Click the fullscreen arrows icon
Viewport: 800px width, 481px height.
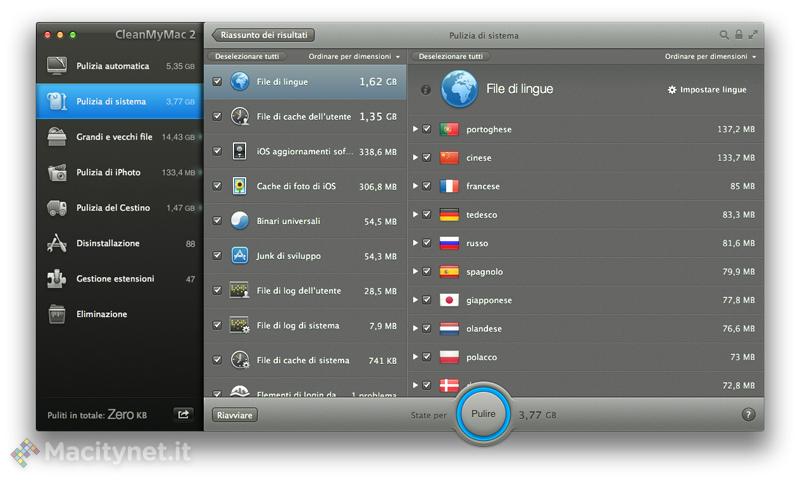point(753,35)
